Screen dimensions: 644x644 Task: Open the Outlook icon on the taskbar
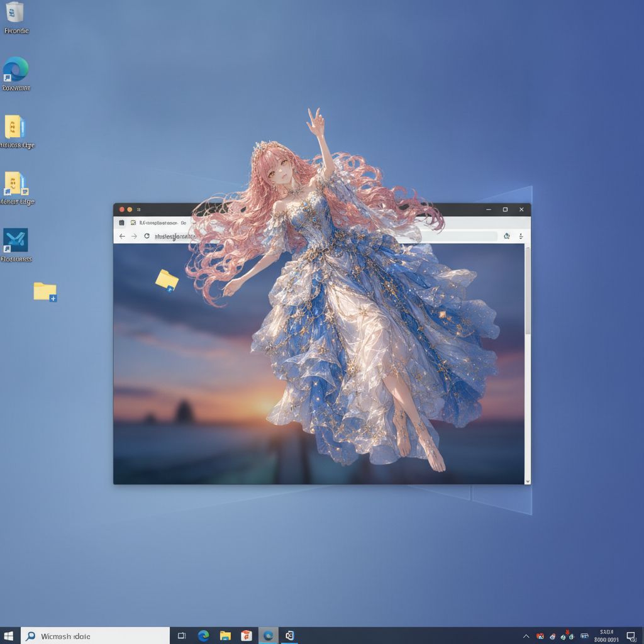click(x=289, y=636)
